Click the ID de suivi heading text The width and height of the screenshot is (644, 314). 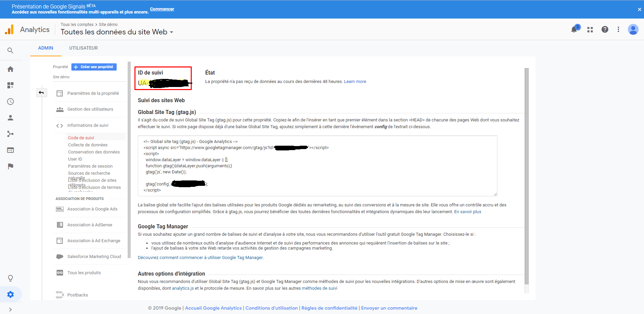(x=150, y=73)
